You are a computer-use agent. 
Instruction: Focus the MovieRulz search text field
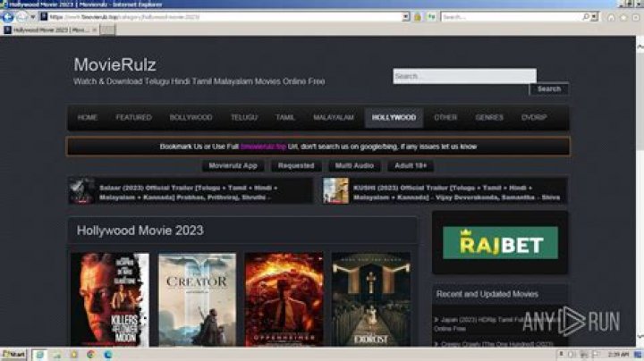(463, 76)
